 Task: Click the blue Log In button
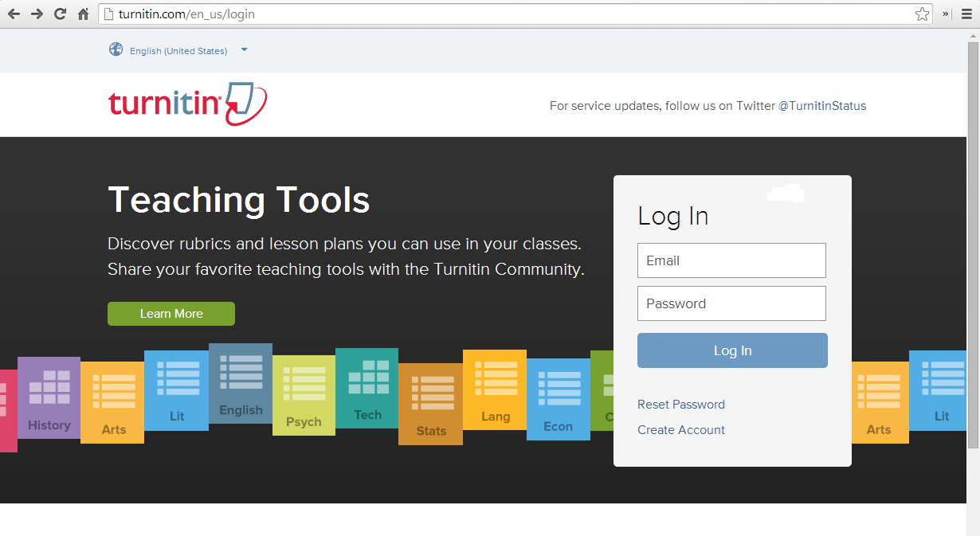point(732,350)
